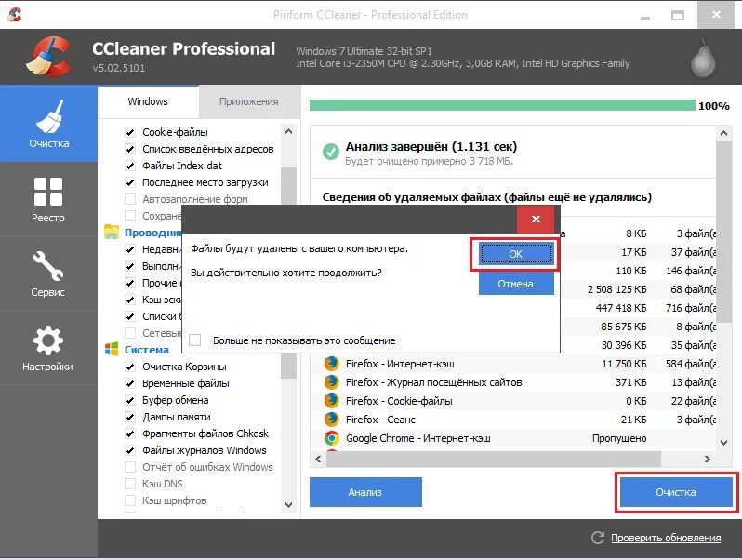Check Больше не показывать это сообщение
Screen dimensions: 742x560
195,340
